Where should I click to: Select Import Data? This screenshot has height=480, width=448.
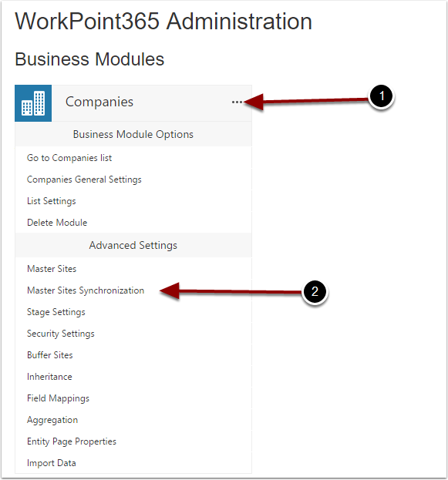pyautogui.click(x=52, y=463)
